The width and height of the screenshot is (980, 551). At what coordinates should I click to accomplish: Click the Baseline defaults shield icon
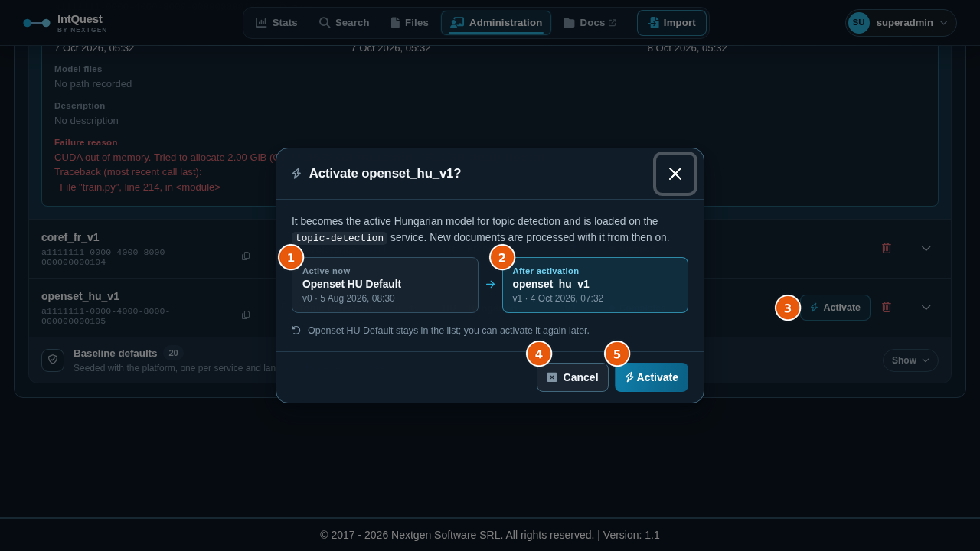pyautogui.click(x=53, y=360)
